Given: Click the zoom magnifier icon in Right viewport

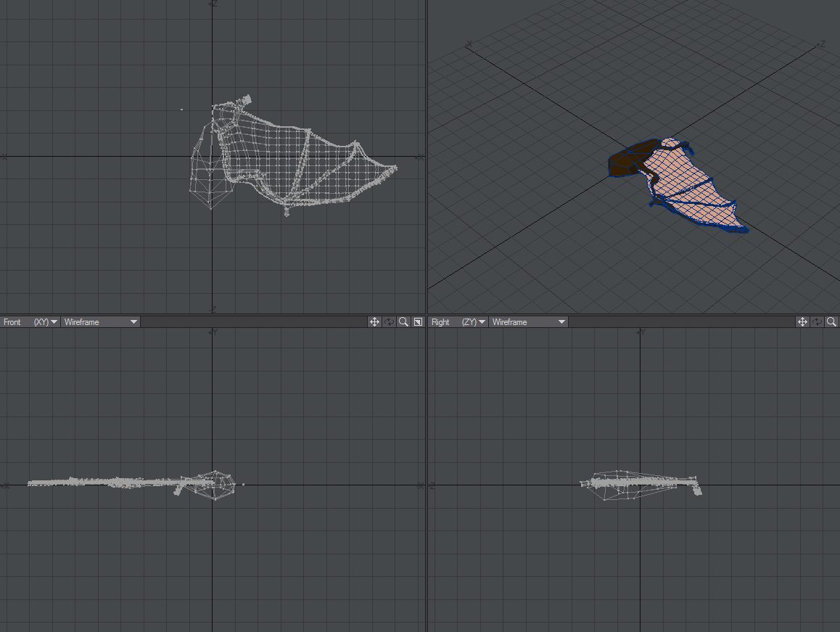Looking at the screenshot, I should pyautogui.click(x=831, y=321).
